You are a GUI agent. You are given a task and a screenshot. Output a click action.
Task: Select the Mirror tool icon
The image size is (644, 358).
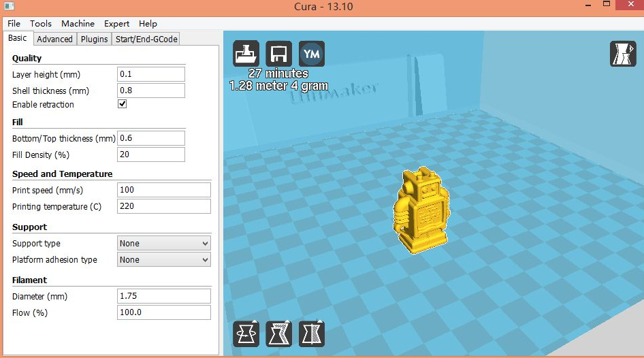(x=312, y=334)
